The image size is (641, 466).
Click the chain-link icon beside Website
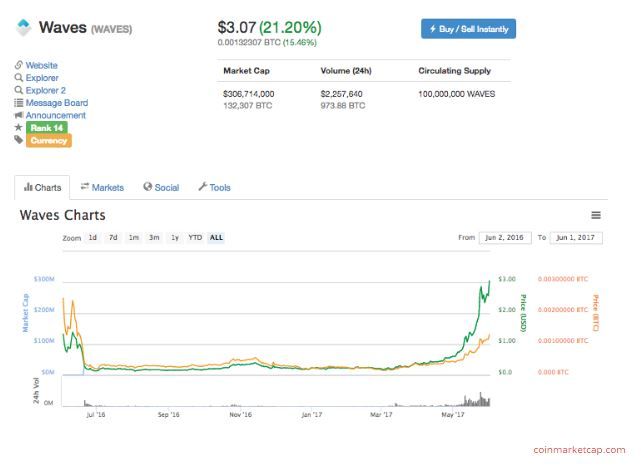19,65
